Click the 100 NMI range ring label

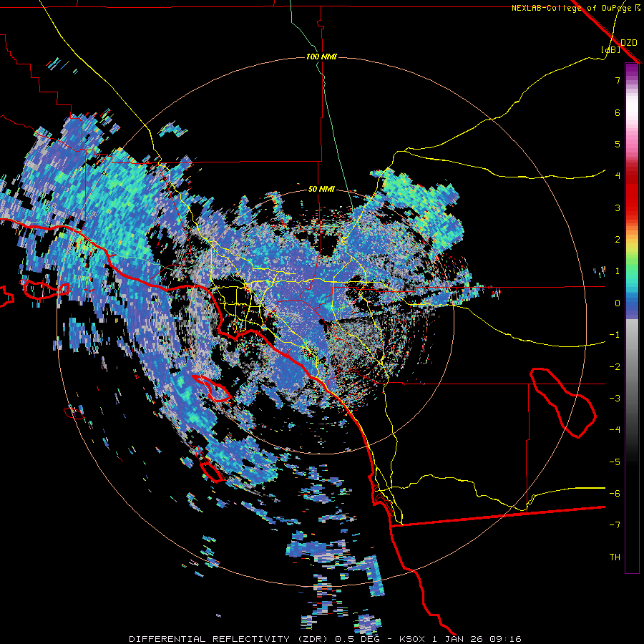point(321,57)
